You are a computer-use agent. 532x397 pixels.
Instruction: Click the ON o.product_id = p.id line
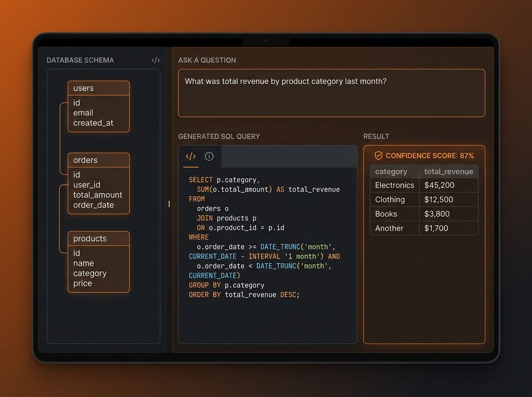pos(240,228)
